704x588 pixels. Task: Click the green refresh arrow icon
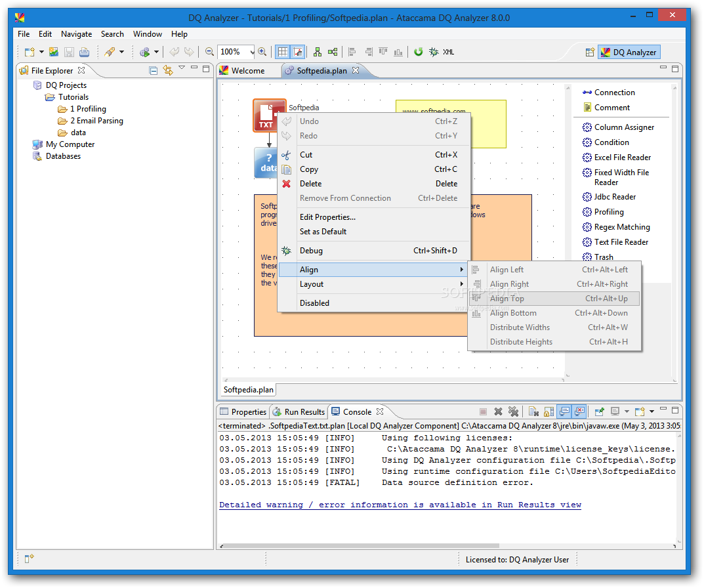[419, 52]
